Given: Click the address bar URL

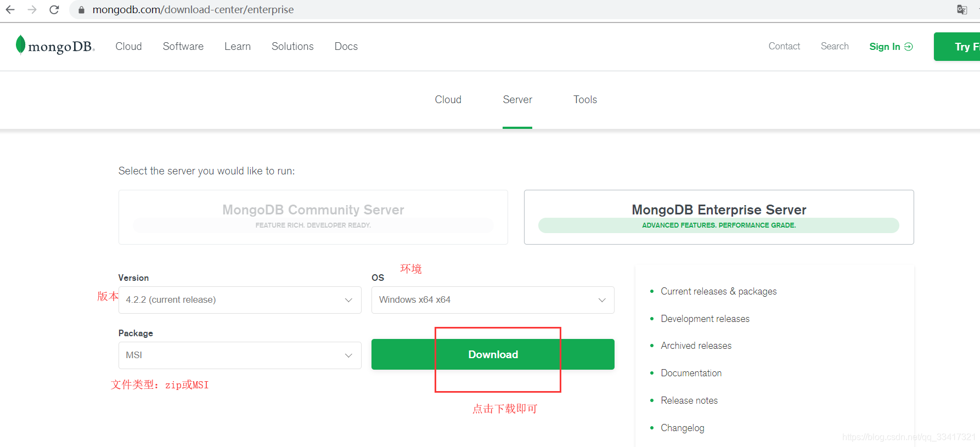Looking at the screenshot, I should click(x=193, y=9).
